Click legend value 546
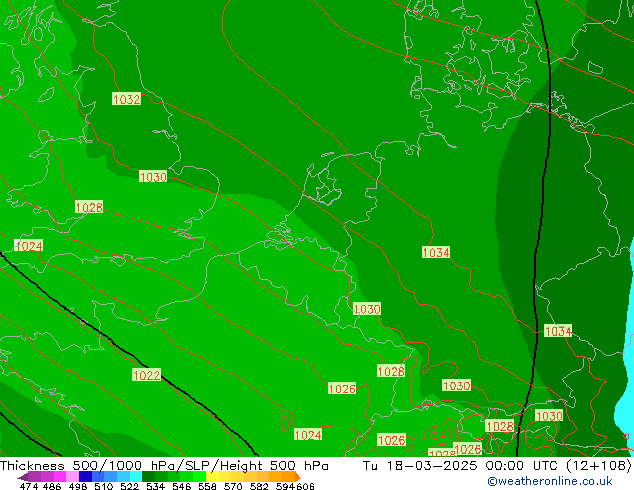The width and height of the screenshot is (634, 490). pos(181,486)
